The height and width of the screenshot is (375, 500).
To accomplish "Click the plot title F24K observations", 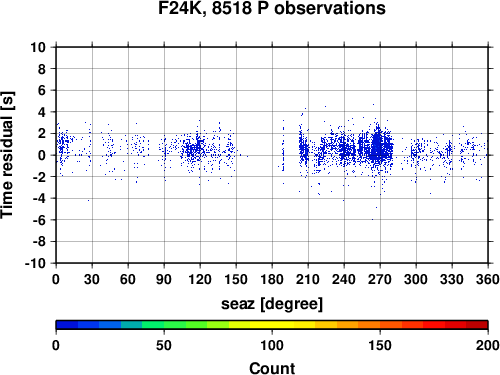I will tap(272, 8).
